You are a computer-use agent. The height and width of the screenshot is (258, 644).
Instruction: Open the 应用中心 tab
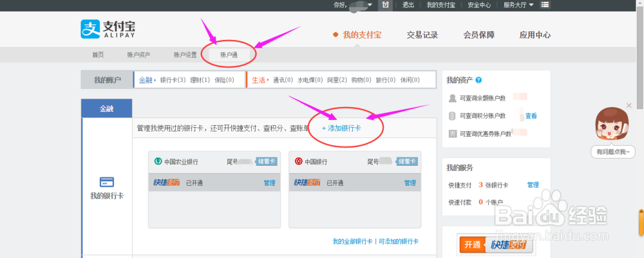(535, 35)
